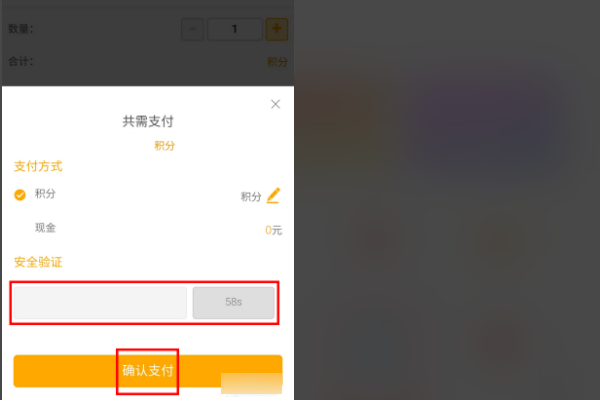This screenshot has width=600, height=400.
Task: Click the orange 积分 total under the title
Action: point(165,145)
